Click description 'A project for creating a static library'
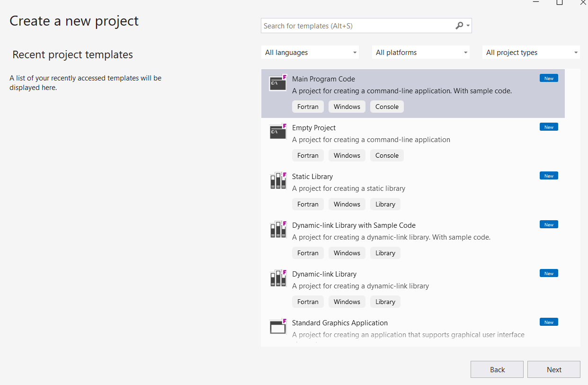588x385 pixels. (x=349, y=188)
